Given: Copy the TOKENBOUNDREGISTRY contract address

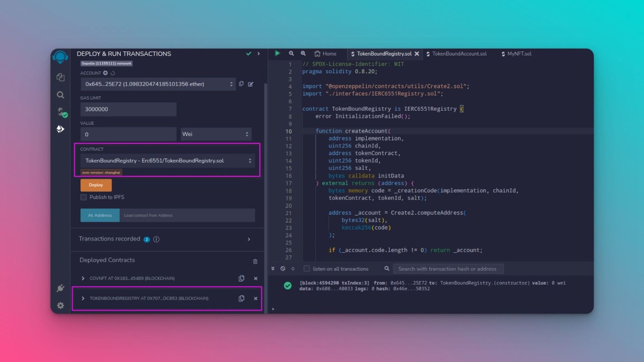Looking at the screenshot, I should click(241, 298).
